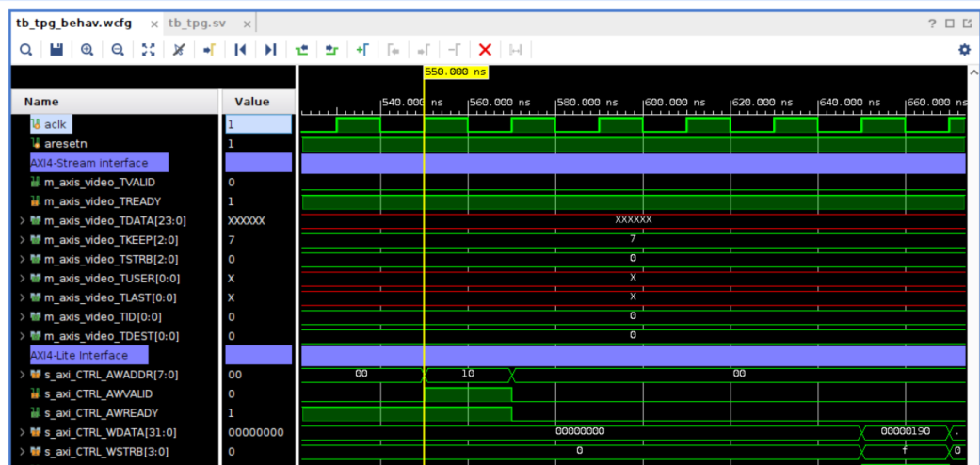Select the s_axi_CTRL_AWVALID signal
The width and height of the screenshot is (980, 465).
[x=90, y=394]
